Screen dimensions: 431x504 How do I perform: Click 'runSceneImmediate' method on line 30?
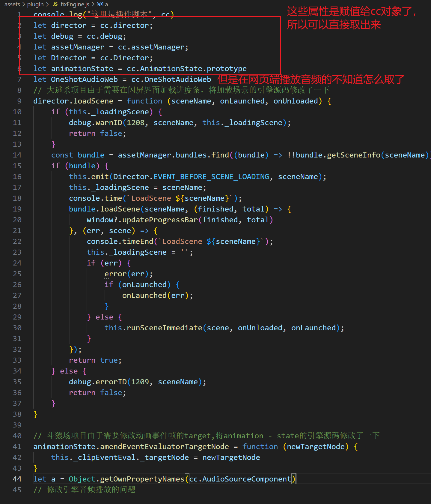(165, 328)
